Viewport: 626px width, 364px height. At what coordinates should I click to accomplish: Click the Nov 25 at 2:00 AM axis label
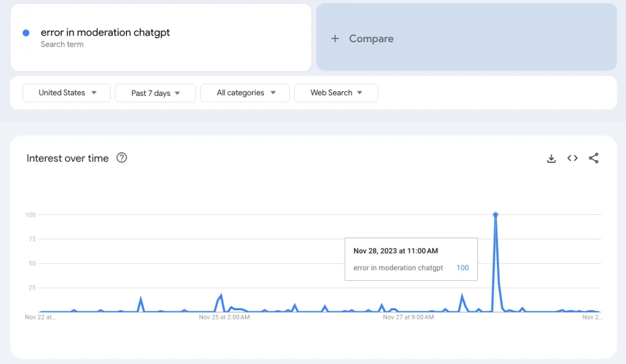(x=224, y=318)
